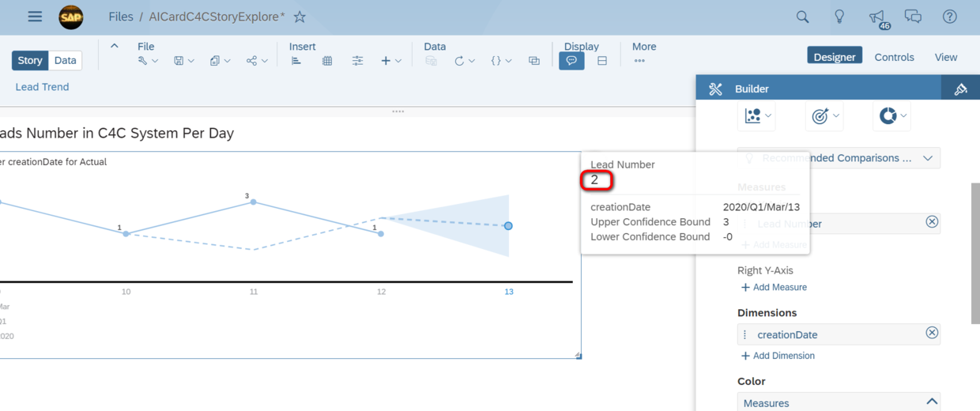Click Add Dimension link
Viewport: 980px width, 411px height.
point(778,356)
